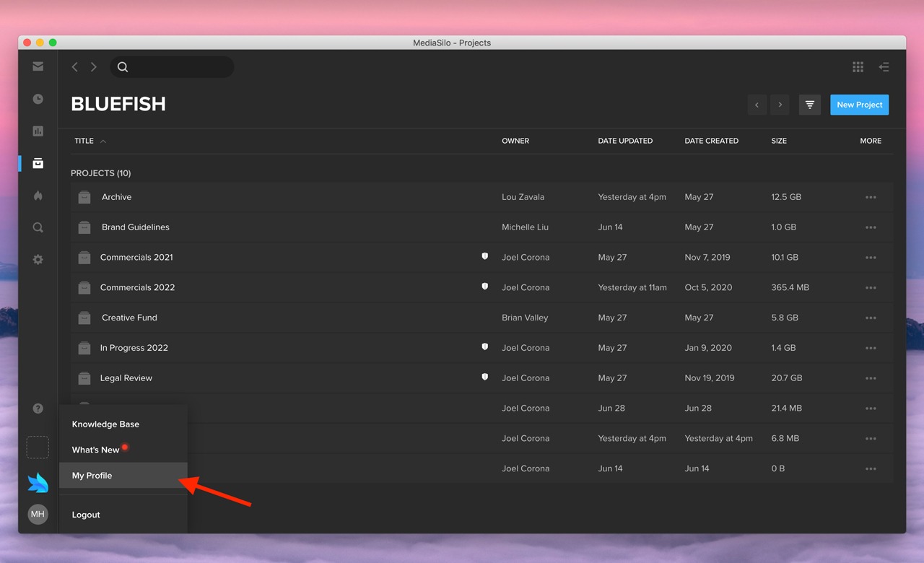Screen dimensions: 924x563
Task: Open the inbox envelope icon in sidebar
Action: coord(38,66)
